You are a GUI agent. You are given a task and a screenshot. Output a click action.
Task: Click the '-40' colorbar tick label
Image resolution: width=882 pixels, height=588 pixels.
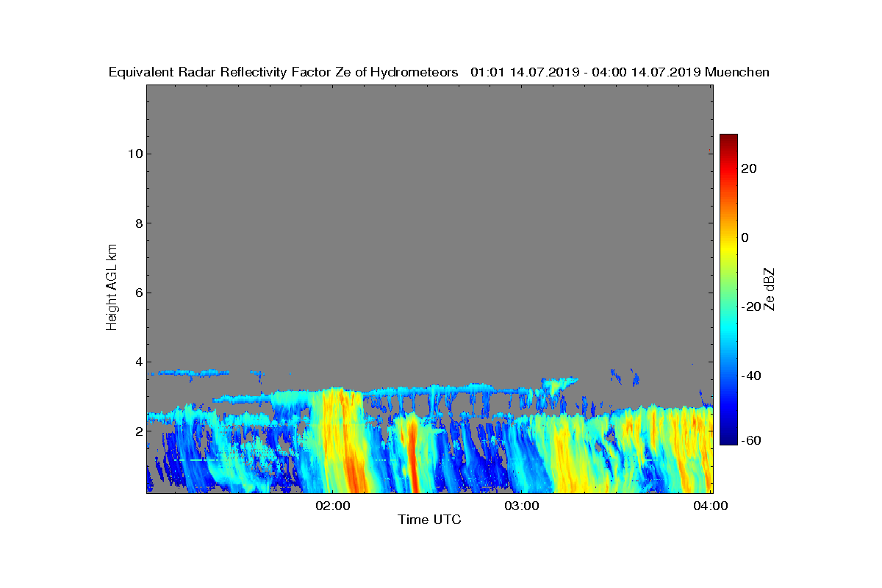752,376
